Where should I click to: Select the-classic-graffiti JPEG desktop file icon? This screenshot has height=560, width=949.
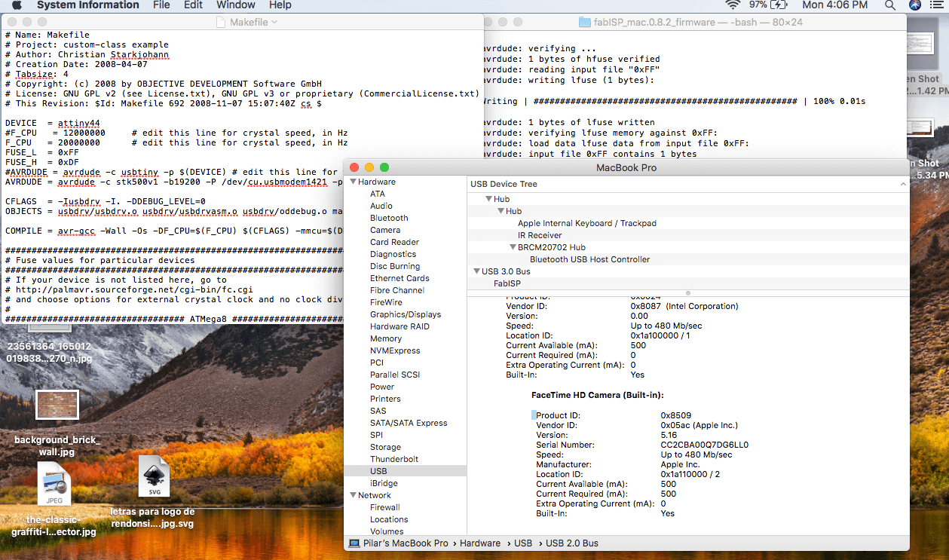[54, 484]
